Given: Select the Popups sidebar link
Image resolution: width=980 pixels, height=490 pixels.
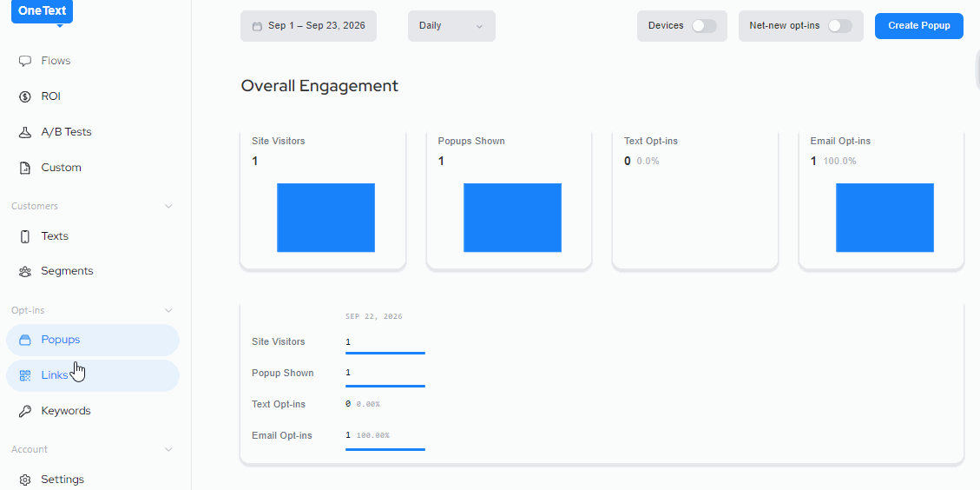Looking at the screenshot, I should 93,340.
